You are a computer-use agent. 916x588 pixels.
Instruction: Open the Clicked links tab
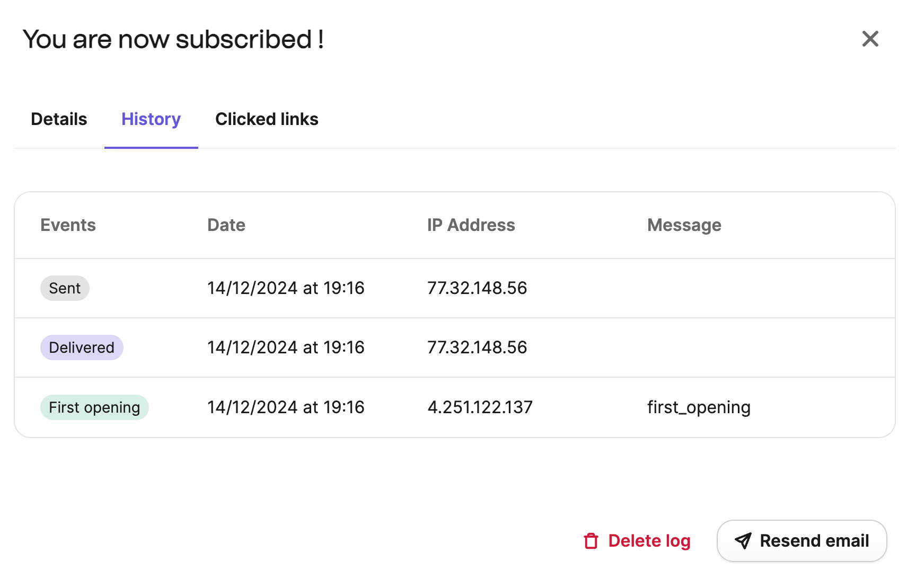pyautogui.click(x=267, y=119)
